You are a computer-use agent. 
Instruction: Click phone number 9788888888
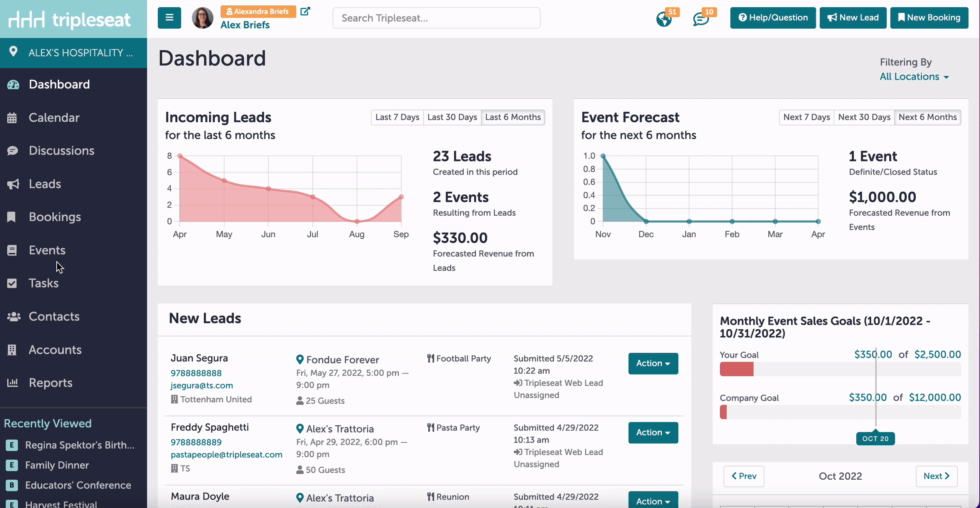(196, 373)
